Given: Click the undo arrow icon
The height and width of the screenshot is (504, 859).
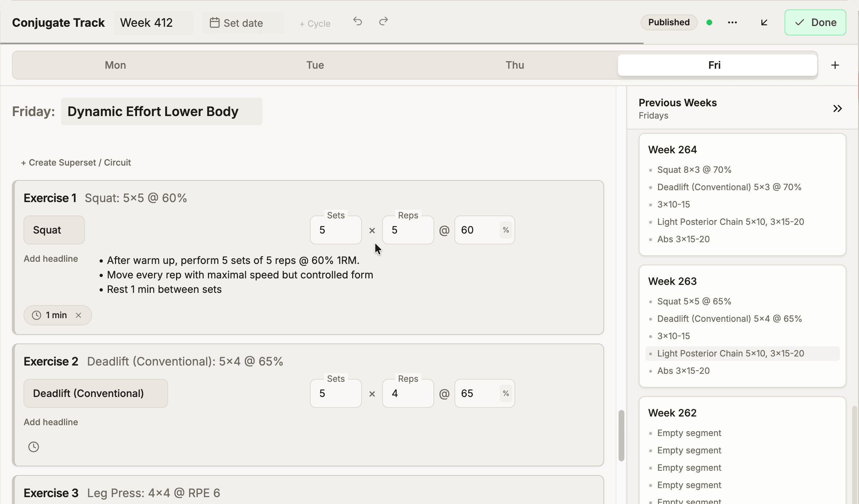Looking at the screenshot, I should click(x=358, y=22).
